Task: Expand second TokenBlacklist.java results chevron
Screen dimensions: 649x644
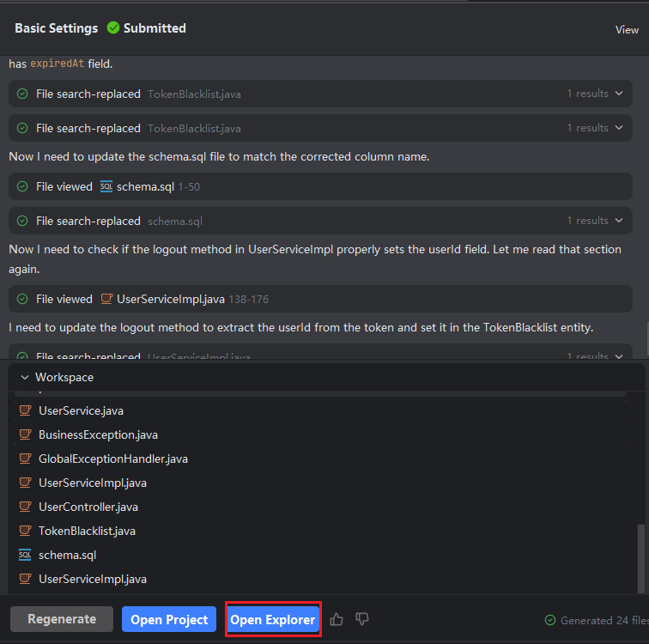Action: [619, 128]
